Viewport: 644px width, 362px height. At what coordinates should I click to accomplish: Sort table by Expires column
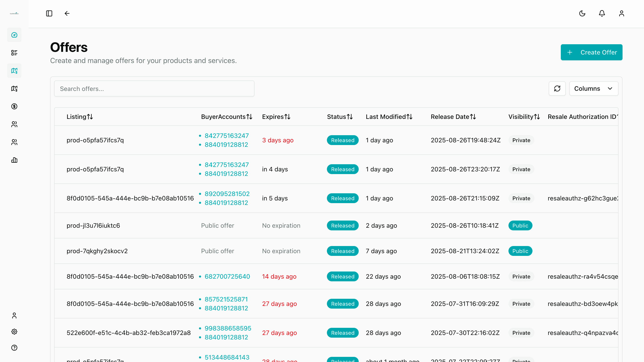[x=276, y=117]
